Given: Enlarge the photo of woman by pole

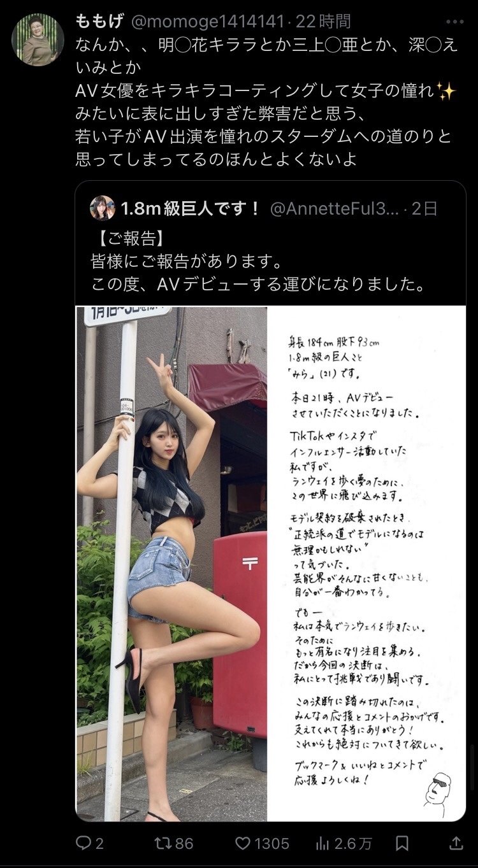Looking at the screenshot, I should point(171,564).
